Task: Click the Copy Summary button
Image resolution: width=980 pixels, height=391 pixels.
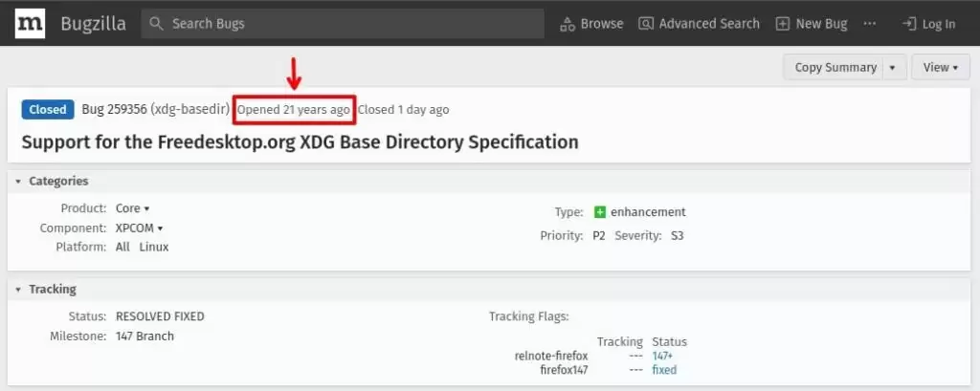Action: click(835, 68)
